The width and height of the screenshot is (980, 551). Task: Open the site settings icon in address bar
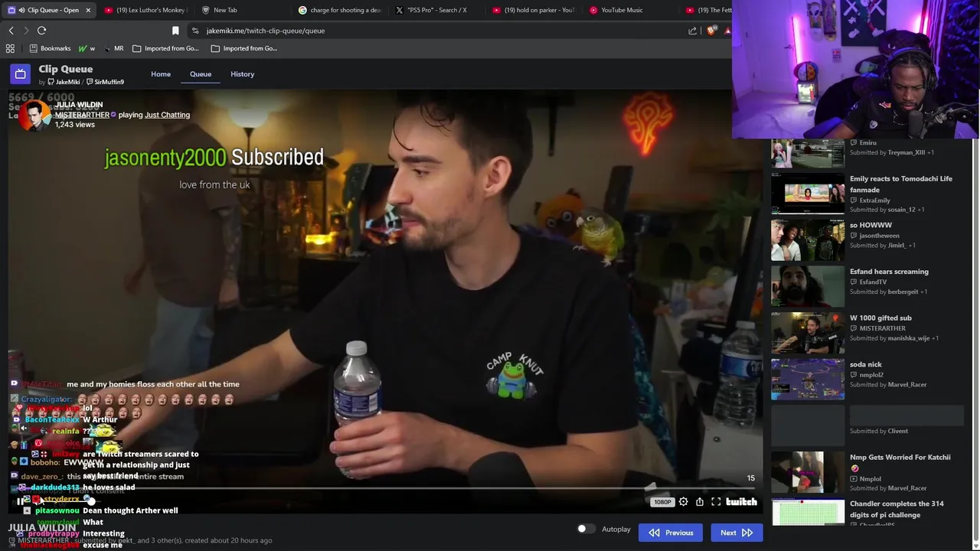(195, 31)
